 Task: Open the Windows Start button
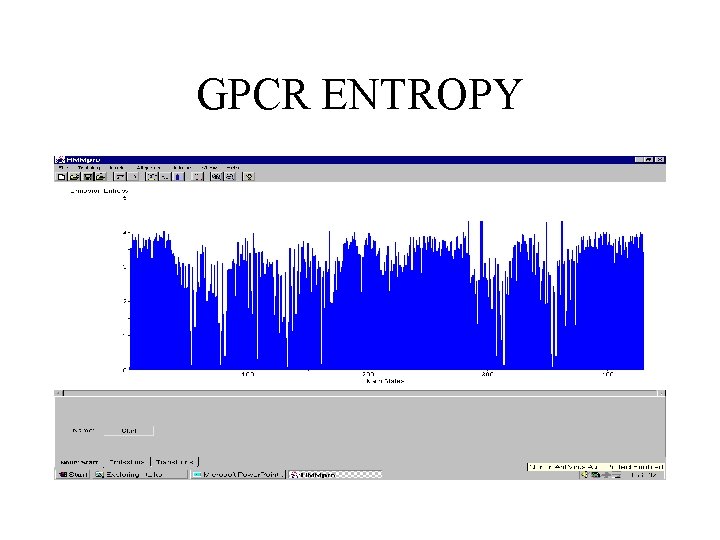click(73, 474)
